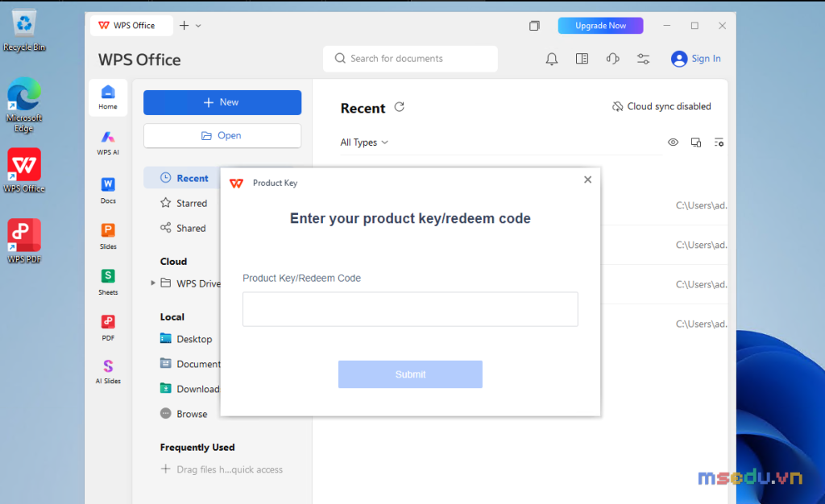This screenshot has width=825, height=504.
Task: Expand the WPS Drive tree arrow
Action: (x=152, y=283)
